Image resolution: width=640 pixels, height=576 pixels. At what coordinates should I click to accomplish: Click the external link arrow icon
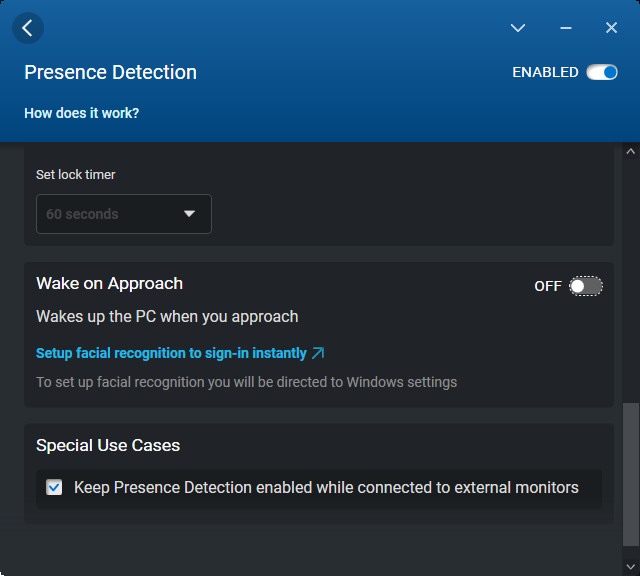(x=318, y=353)
